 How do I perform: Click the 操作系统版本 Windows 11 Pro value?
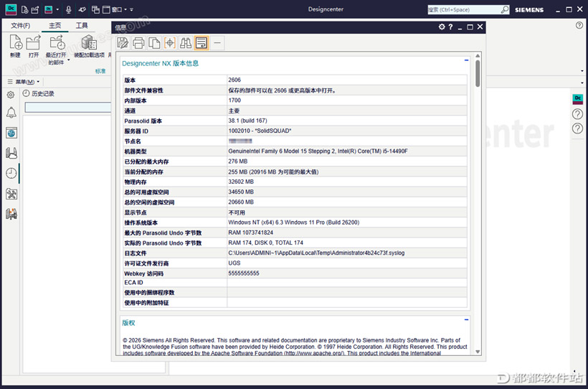coord(293,222)
